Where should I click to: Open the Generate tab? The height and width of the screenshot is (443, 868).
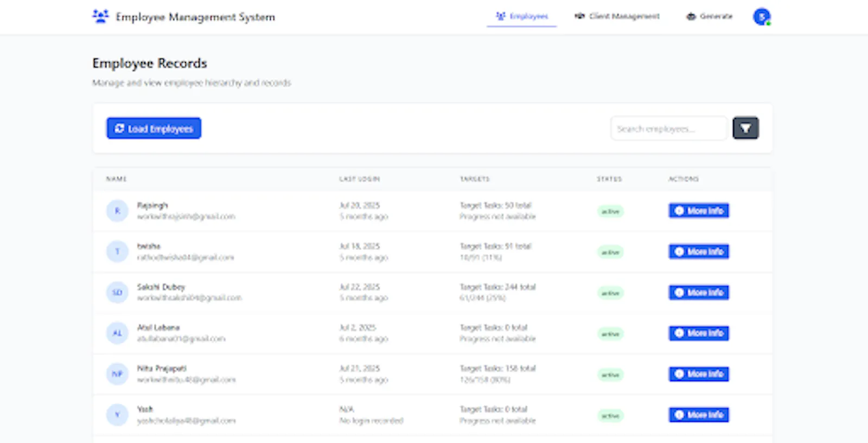click(709, 16)
